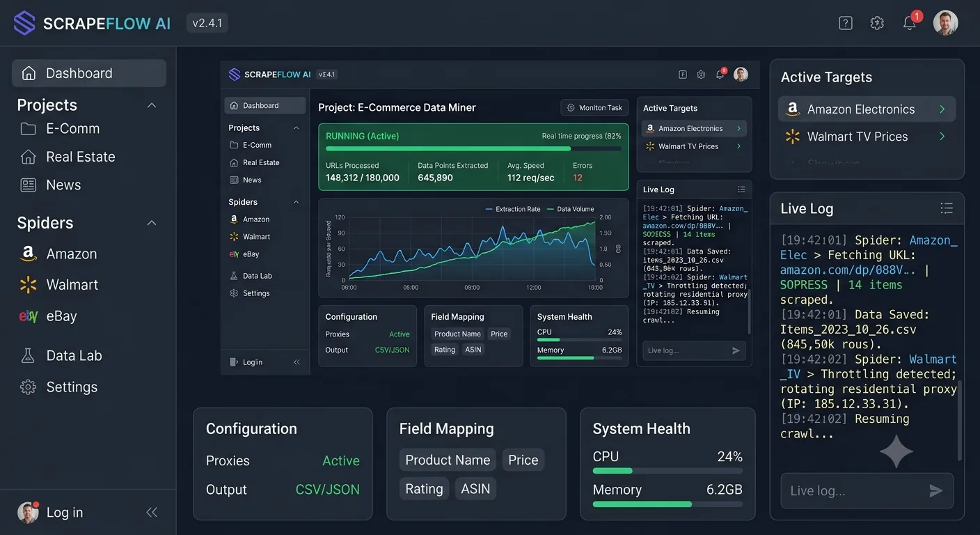
Task: Click the Memory usage bar in main System Health card
Action: pos(667,504)
